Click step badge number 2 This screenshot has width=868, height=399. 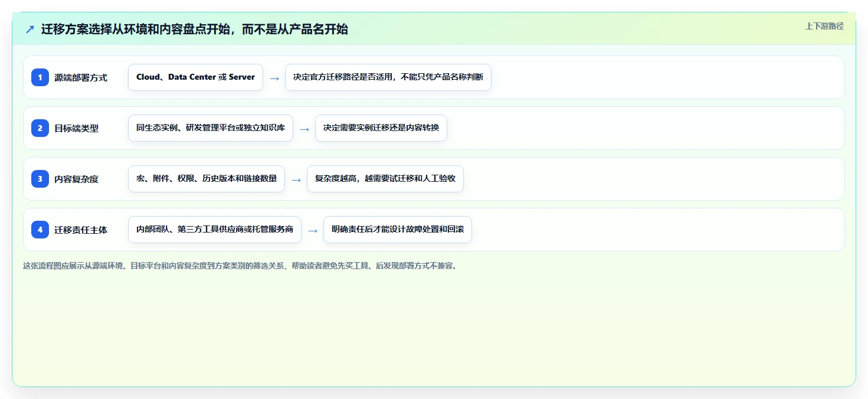pyautogui.click(x=40, y=128)
